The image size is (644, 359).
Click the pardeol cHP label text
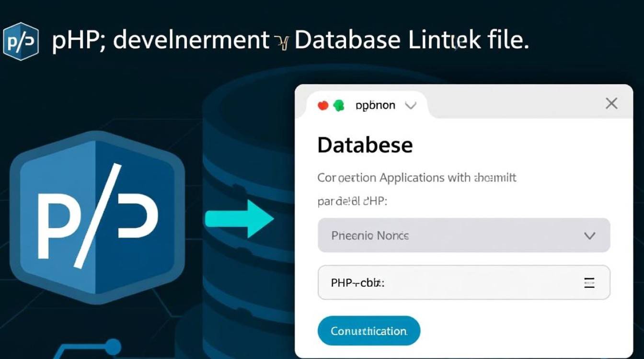(352, 201)
